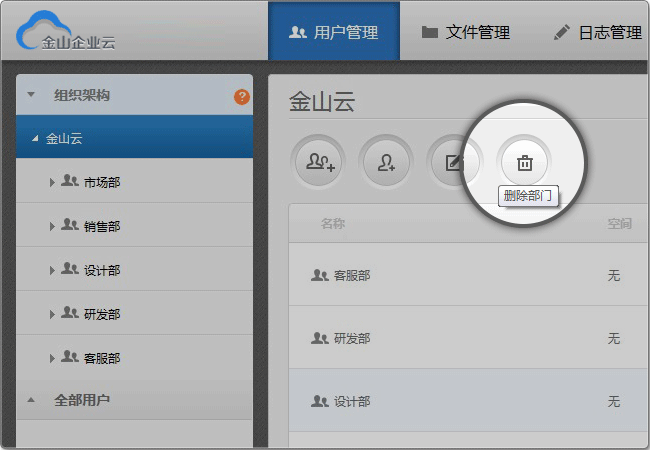Click the add user icon button
Viewport: 650px width, 450px height.
[386, 162]
